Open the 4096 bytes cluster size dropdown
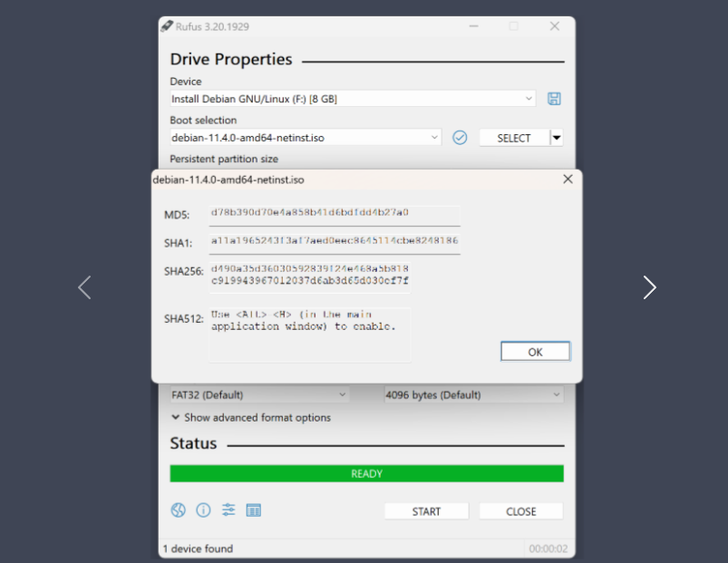Viewport: 728px width, 563px height. pos(474,395)
